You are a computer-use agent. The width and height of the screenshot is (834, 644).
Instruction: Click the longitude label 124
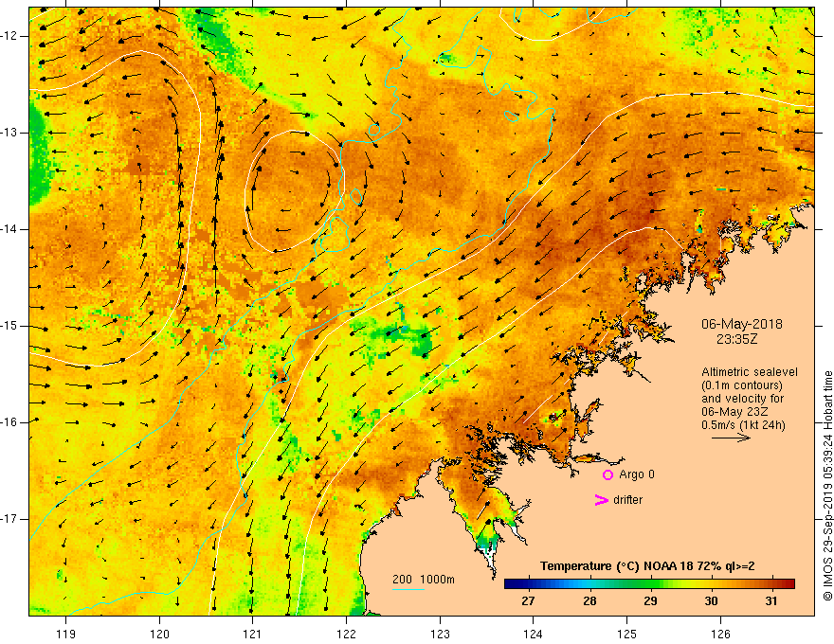[x=533, y=634]
